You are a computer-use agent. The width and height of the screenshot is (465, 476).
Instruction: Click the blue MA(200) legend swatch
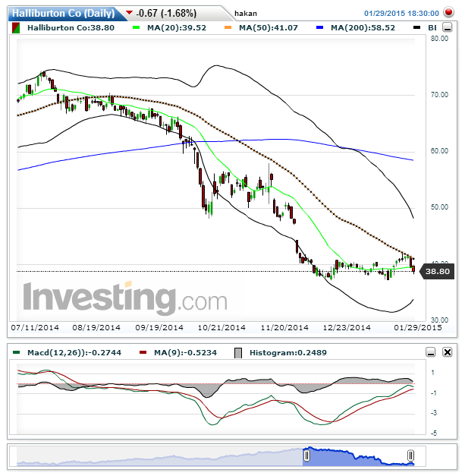(319, 27)
